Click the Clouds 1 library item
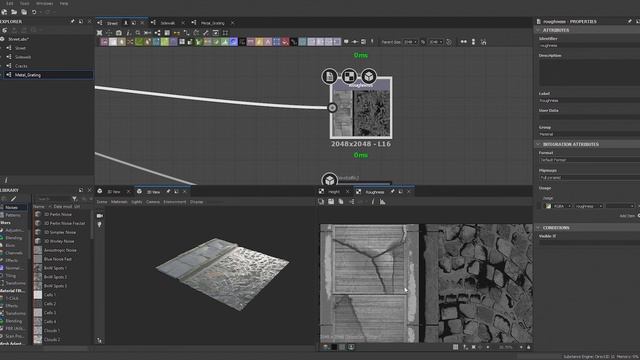The image size is (640, 360). [x=52, y=331]
